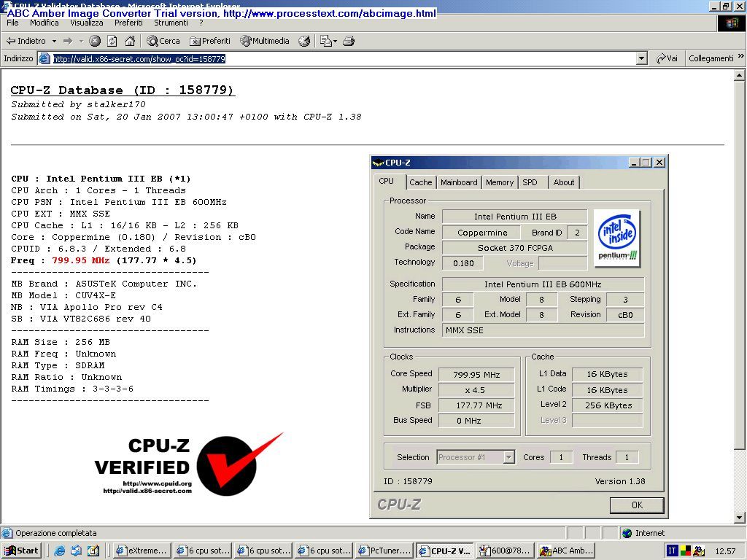Image resolution: width=747 pixels, height=560 pixels.
Task: Select the Mainboard tab in CPU-Z
Action: point(459,182)
